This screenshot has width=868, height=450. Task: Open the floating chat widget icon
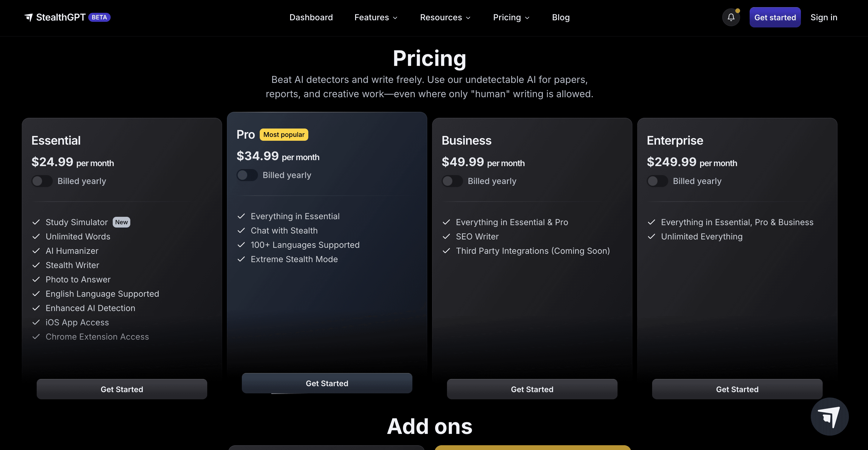click(x=829, y=417)
